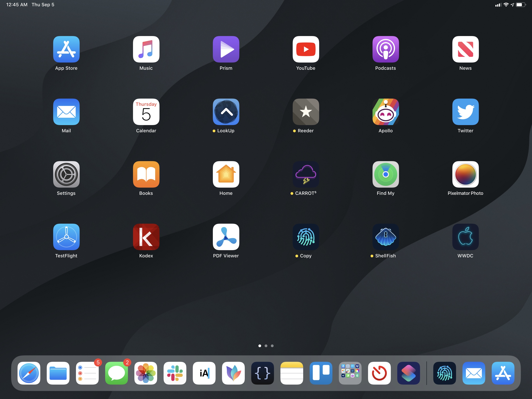
Task: Open the curly braces code app in dock
Action: 263,373
